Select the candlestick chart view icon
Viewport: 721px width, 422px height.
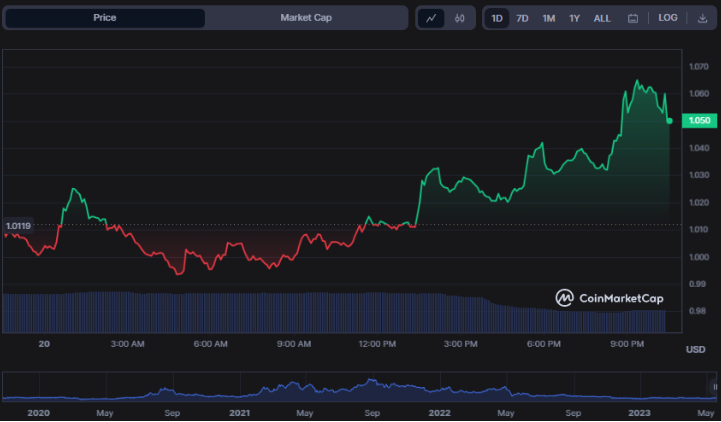(459, 18)
